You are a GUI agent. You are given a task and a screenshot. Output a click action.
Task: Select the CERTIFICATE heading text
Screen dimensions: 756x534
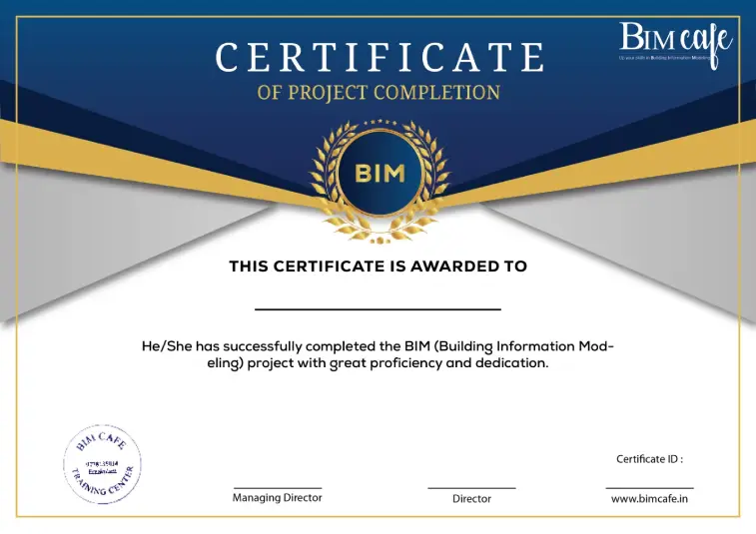coord(379,57)
